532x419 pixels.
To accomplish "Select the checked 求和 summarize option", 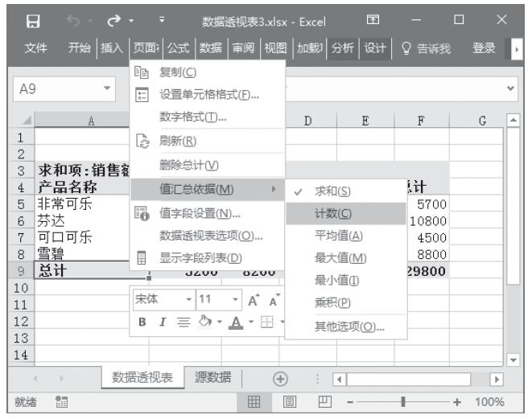I will pos(326,191).
